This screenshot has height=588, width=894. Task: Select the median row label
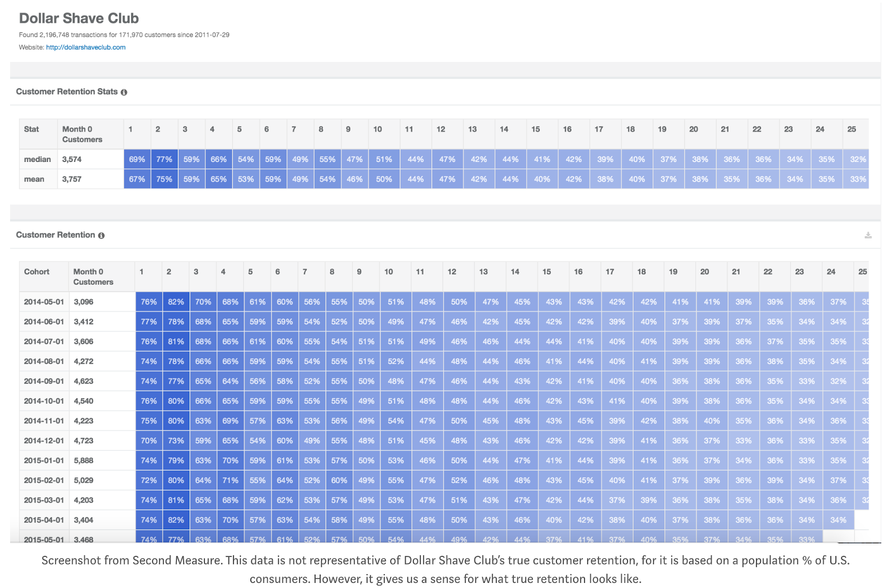point(37,159)
